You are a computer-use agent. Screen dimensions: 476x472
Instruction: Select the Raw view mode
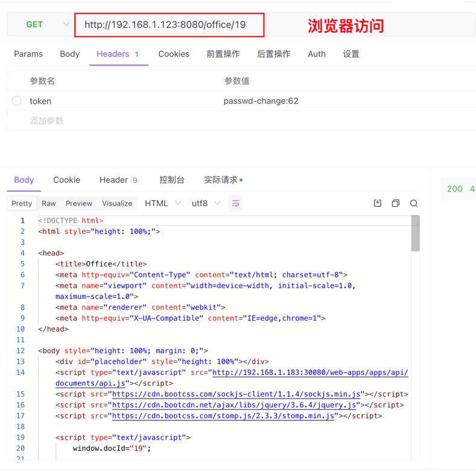(49, 203)
